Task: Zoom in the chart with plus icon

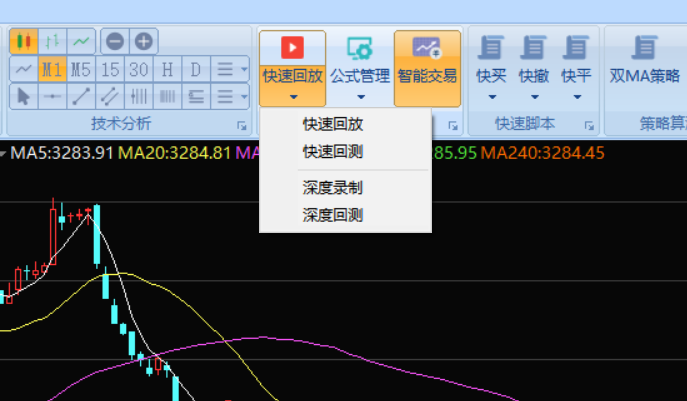Action: click(144, 42)
